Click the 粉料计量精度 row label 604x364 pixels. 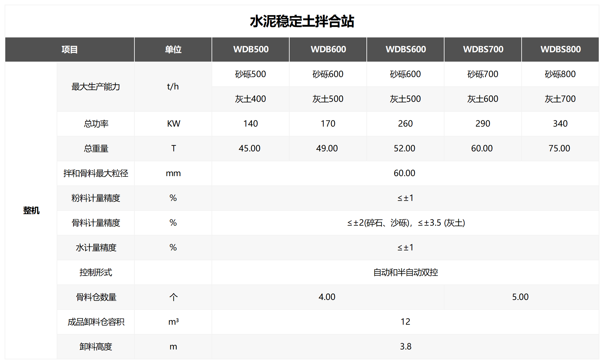(95, 198)
